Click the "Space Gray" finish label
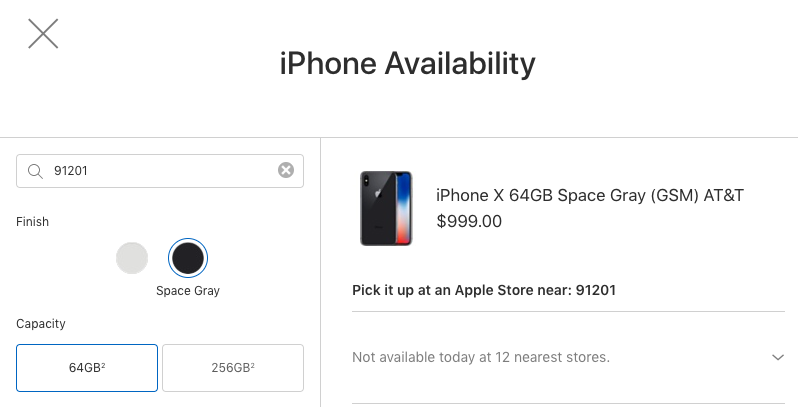Screen dimensions: 798x407 [187, 291]
